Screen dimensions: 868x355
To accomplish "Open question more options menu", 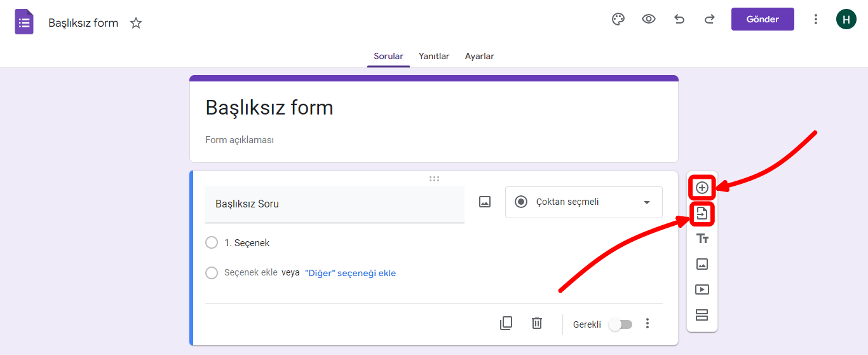I will [648, 324].
